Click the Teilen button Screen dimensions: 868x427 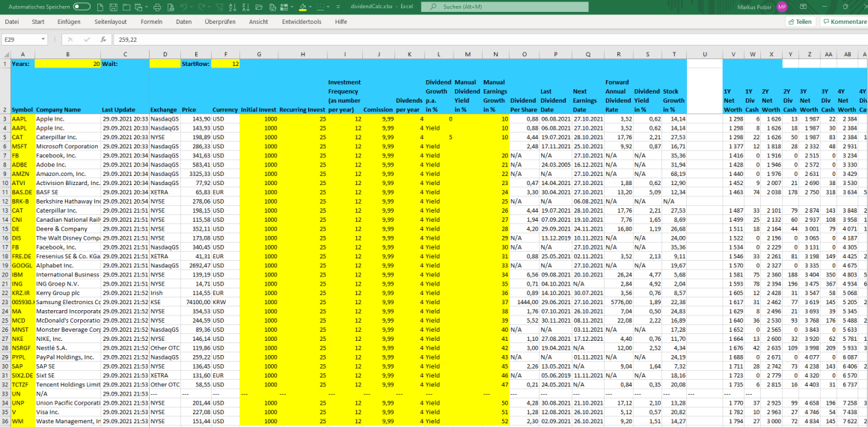tap(800, 22)
